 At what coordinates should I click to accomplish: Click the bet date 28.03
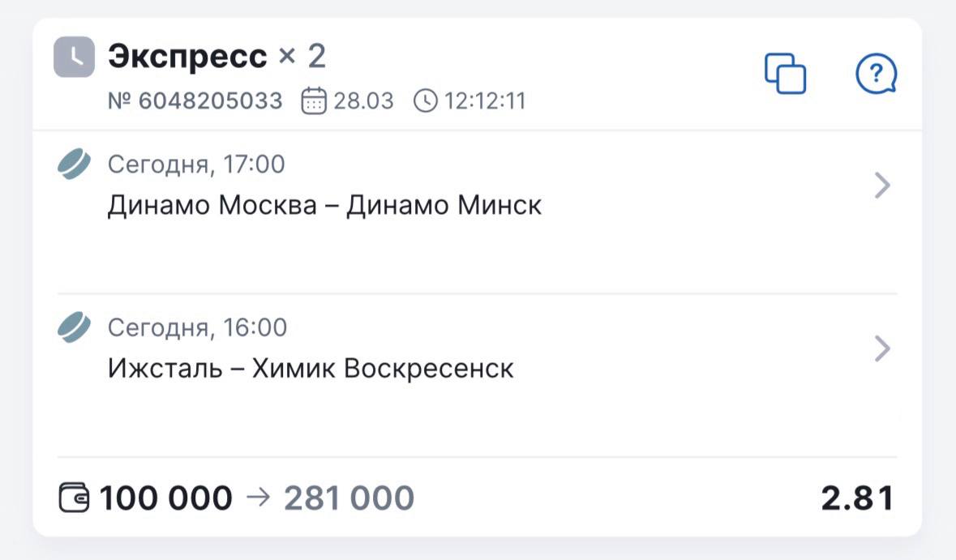coord(363,101)
